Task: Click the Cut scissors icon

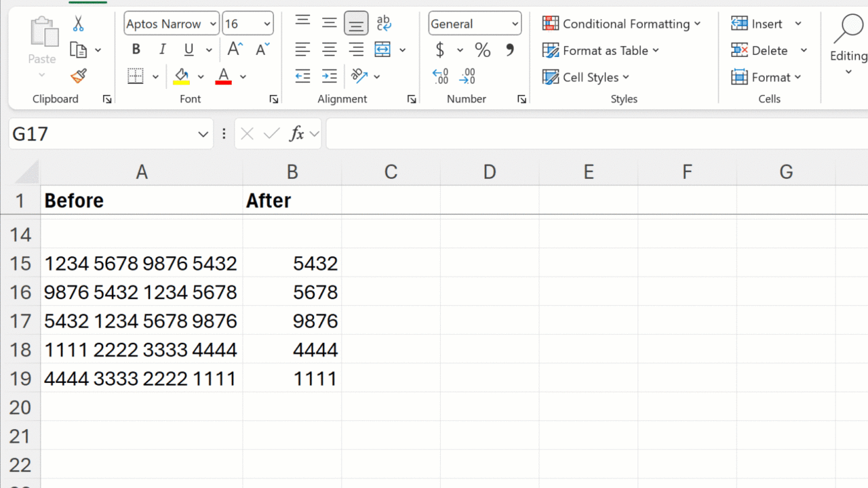Action: [x=78, y=24]
